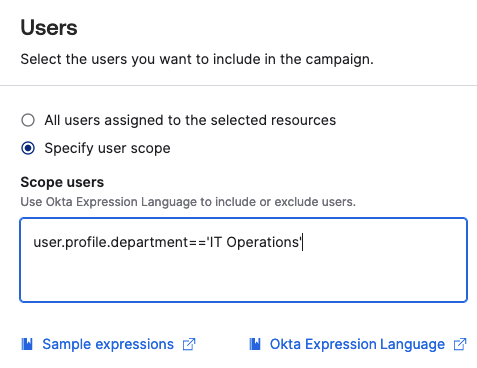Open the Okta Expression Language link
Screen dimensions: 477x368
357,344
